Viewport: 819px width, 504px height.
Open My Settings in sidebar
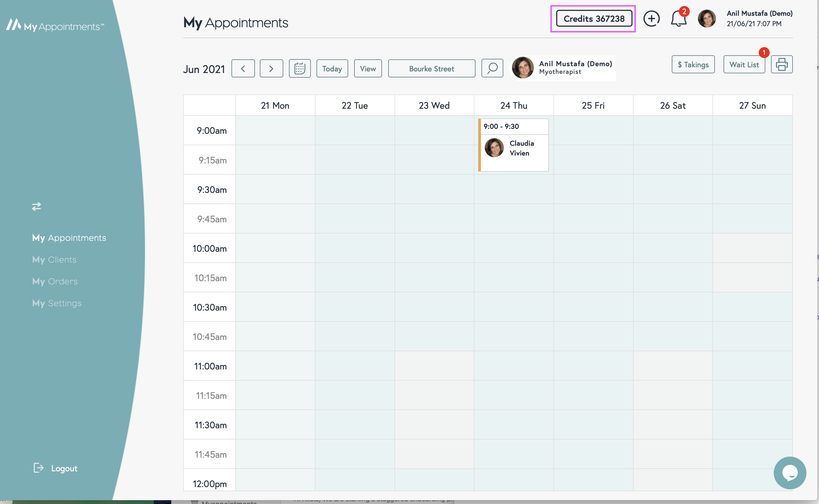coord(57,303)
